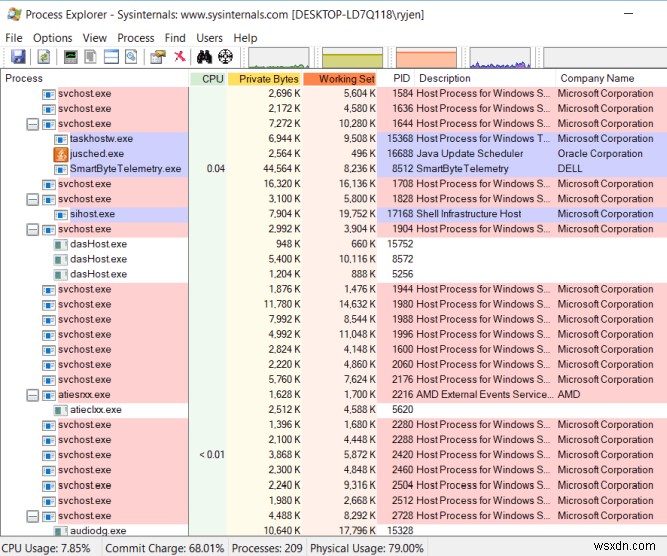Click the icon beside SmartByteTelemetry.exe
Screen dimensions: 667x556
pos(60,169)
